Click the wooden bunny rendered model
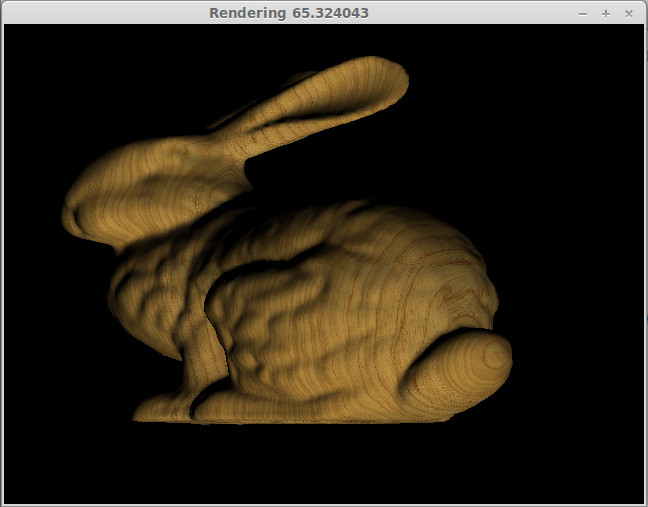Screen dimensions: 648x507 tap(287, 240)
